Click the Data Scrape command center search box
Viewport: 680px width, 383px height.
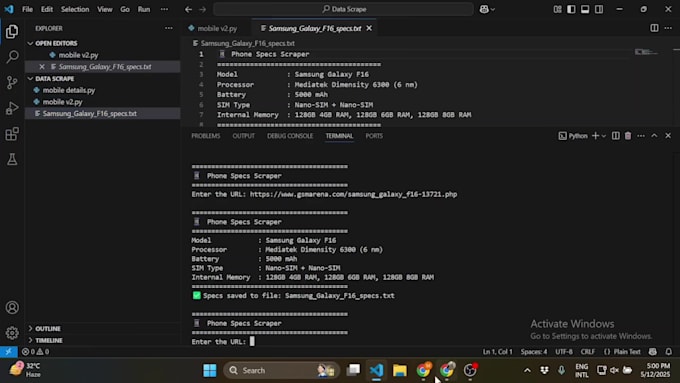pyautogui.click(x=343, y=9)
